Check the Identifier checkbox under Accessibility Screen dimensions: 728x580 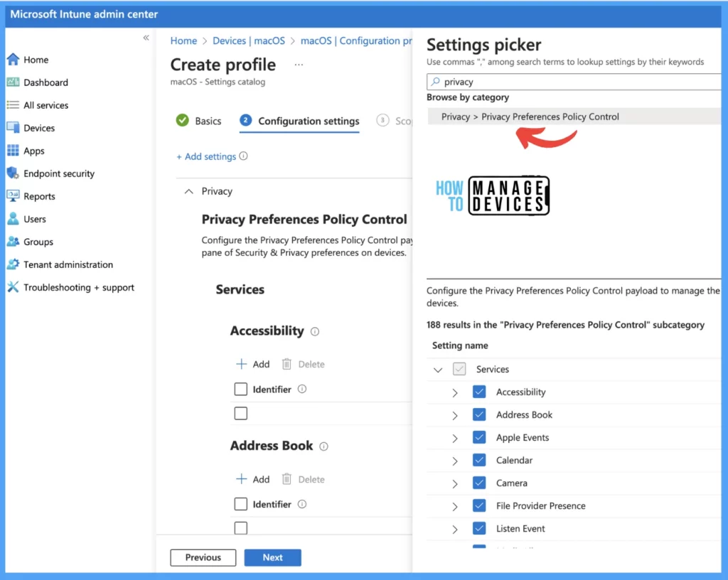pos(240,389)
